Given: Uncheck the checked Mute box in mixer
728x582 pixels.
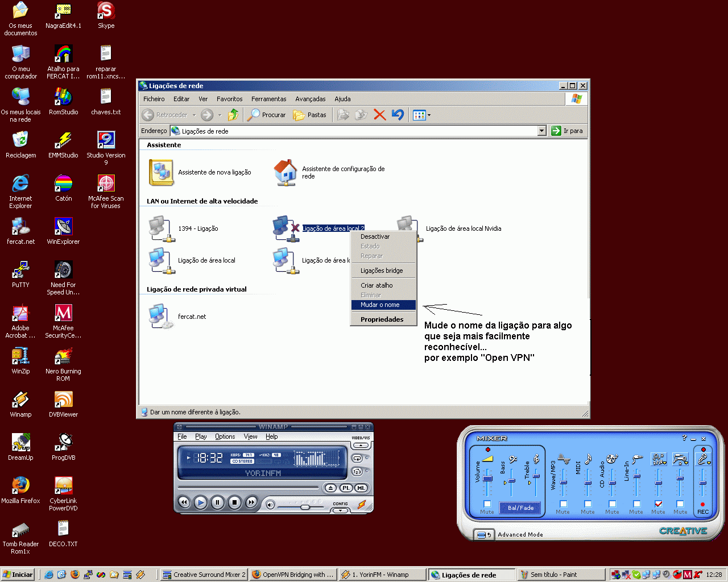Looking at the screenshot, I should click(x=658, y=504).
